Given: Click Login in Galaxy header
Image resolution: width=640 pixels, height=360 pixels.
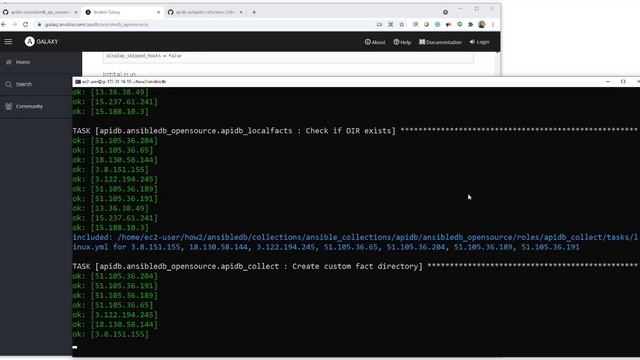Looking at the screenshot, I should [479, 42].
